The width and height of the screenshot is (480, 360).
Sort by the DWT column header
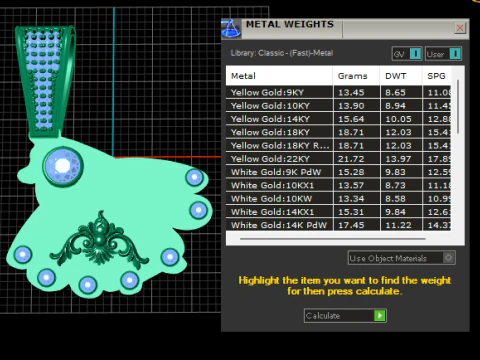401,76
